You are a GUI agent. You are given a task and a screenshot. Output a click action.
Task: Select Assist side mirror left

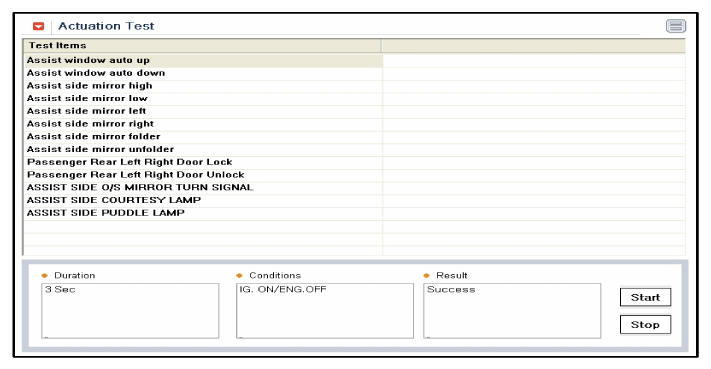[x=203, y=111]
